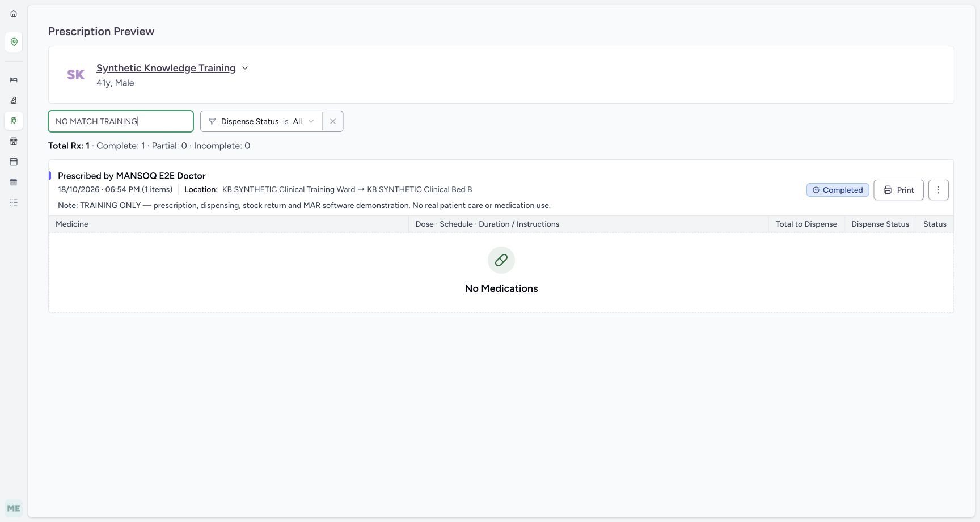
Task: Open the beds icon in sidebar
Action: (14, 80)
